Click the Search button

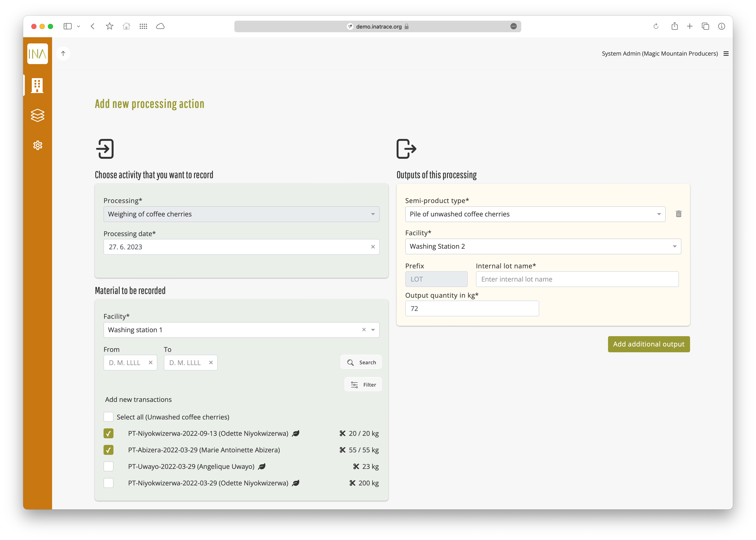[x=361, y=362]
